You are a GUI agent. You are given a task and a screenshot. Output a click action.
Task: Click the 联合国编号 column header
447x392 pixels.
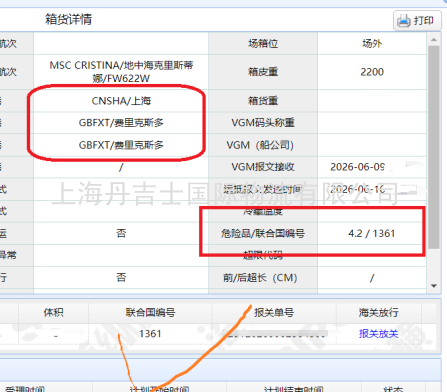click(x=150, y=312)
